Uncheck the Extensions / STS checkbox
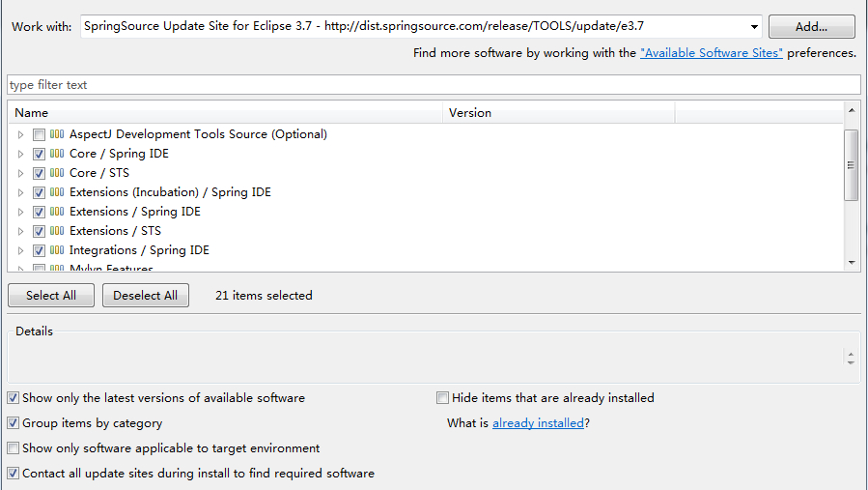This screenshot has width=868, height=490. point(39,232)
